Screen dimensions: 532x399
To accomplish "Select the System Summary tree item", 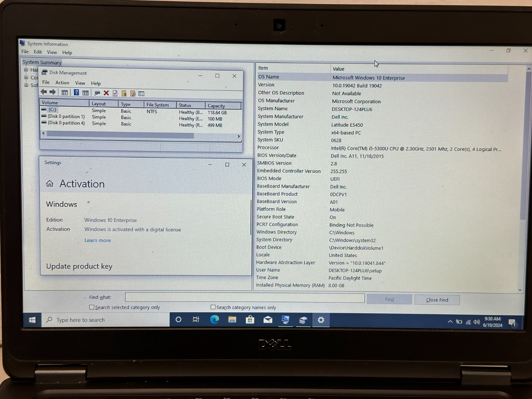I will point(42,62).
